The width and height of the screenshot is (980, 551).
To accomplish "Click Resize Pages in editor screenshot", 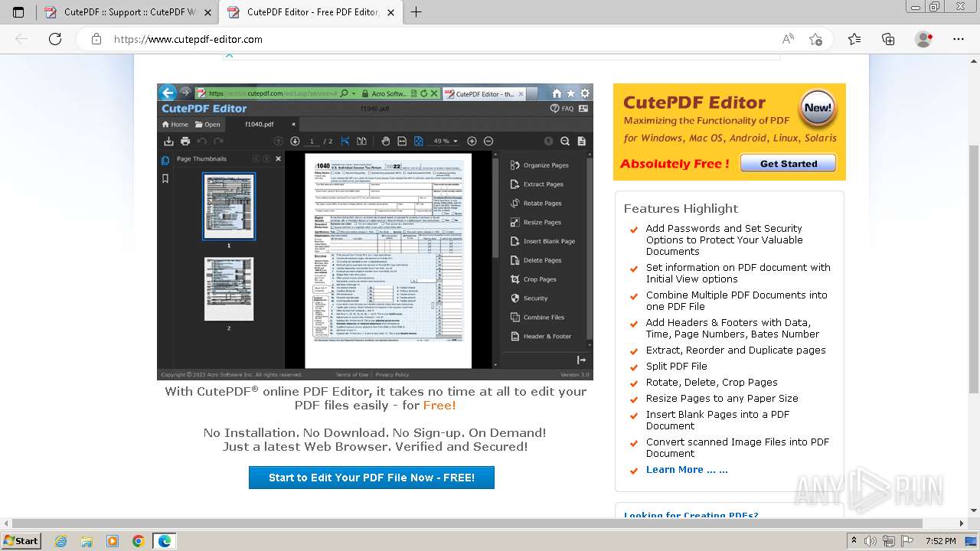I will tap(535, 222).
